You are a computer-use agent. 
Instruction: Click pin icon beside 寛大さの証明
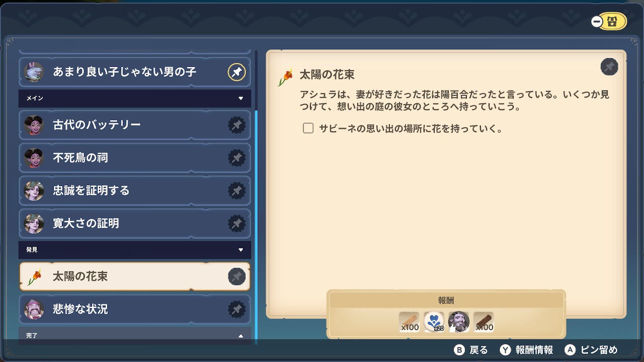coord(236,223)
